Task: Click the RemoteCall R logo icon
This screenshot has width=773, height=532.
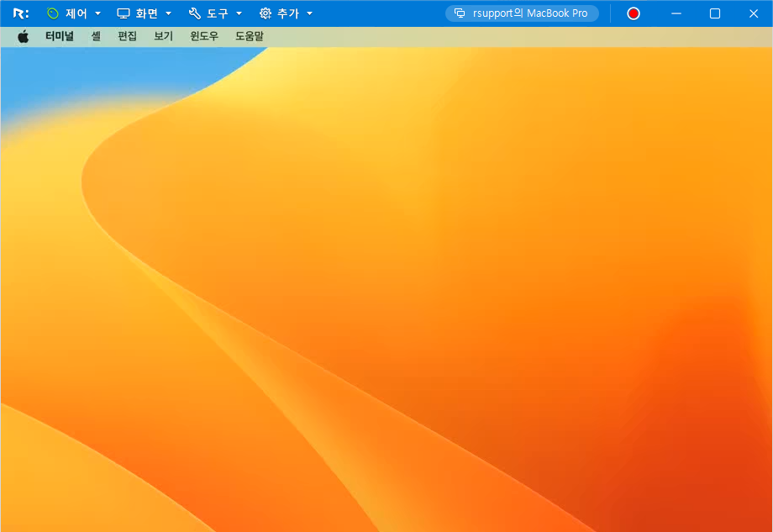Action: click(x=21, y=13)
